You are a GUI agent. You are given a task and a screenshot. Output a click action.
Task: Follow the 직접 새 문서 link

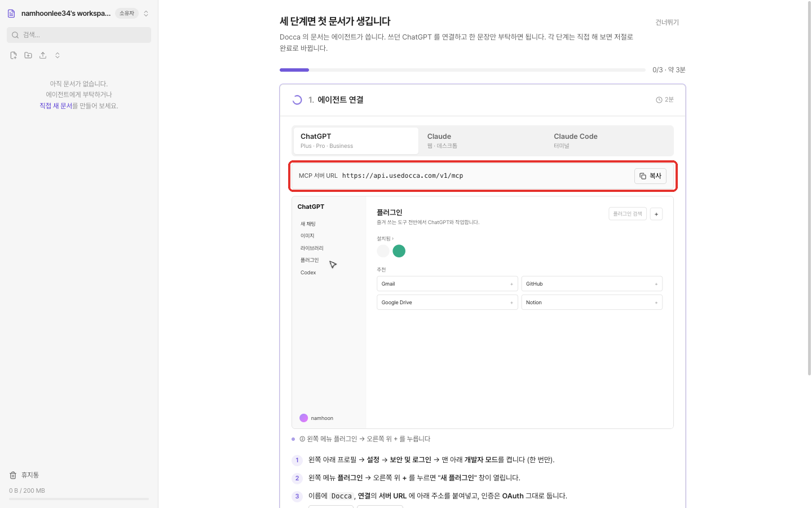tap(56, 106)
